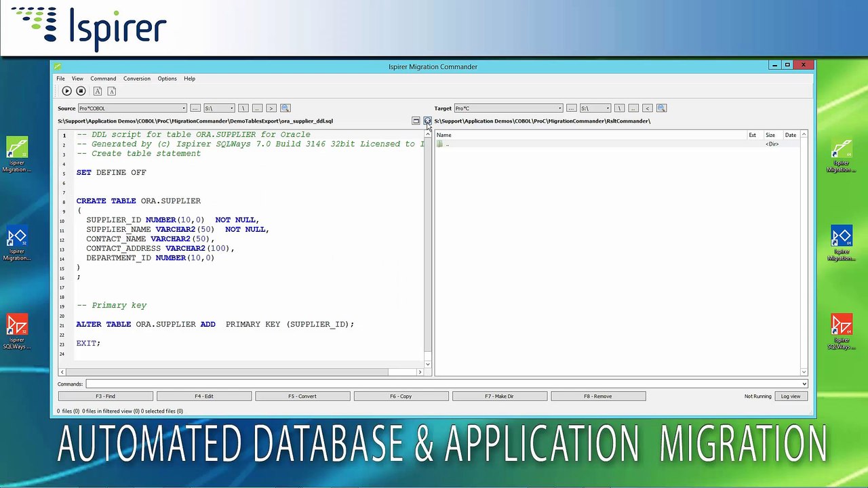Viewport: 868px width, 488px height.
Task: Click the '-- Primary key' comment line
Action: click(x=111, y=305)
